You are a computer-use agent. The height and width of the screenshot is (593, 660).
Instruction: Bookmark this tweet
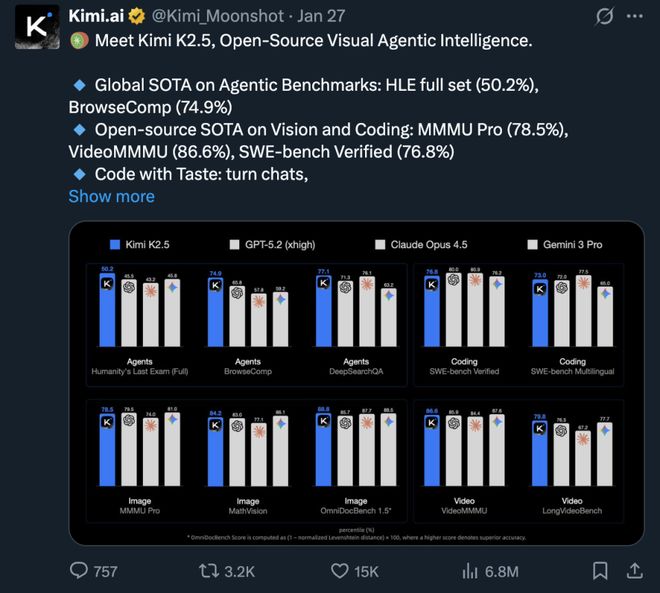(599, 571)
